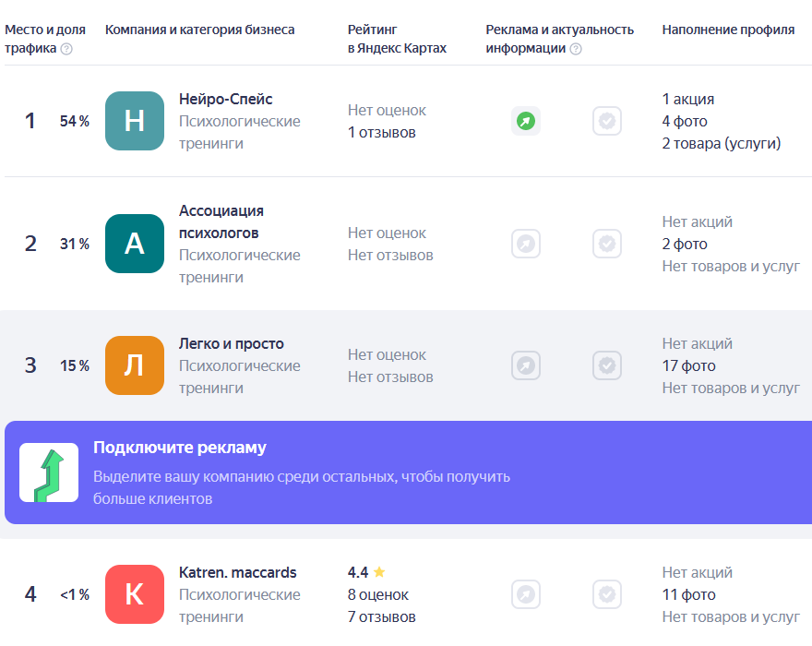Click '8 оценок' for Katren. maccards
The width and height of the screenshot is (812, 646).
(x=378, y=594)
